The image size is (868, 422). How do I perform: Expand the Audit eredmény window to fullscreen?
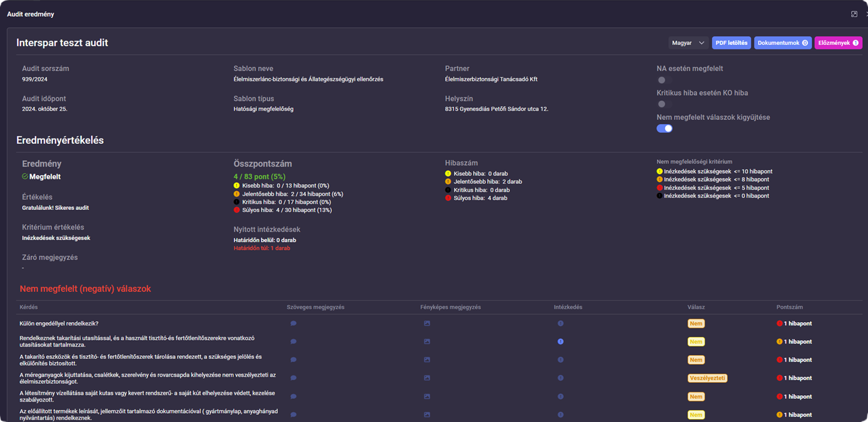pyautogui.click(x=854, y=14)
